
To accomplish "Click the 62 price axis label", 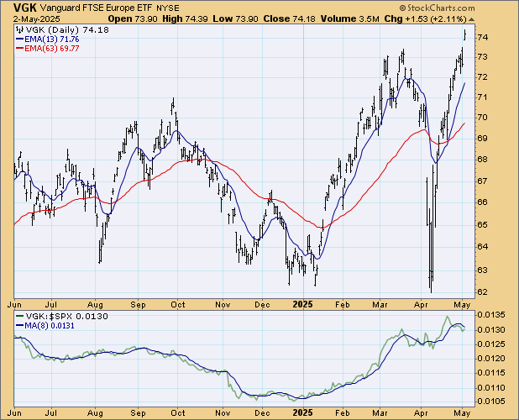I will [483, 292].
